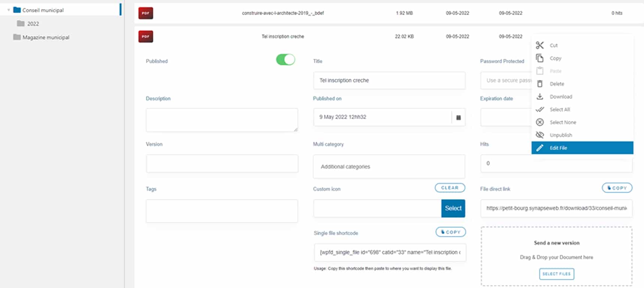Screen dimensions: 644x288
Task: Click the Unpublish crossed eye icon
Action: tap(539, 135)
